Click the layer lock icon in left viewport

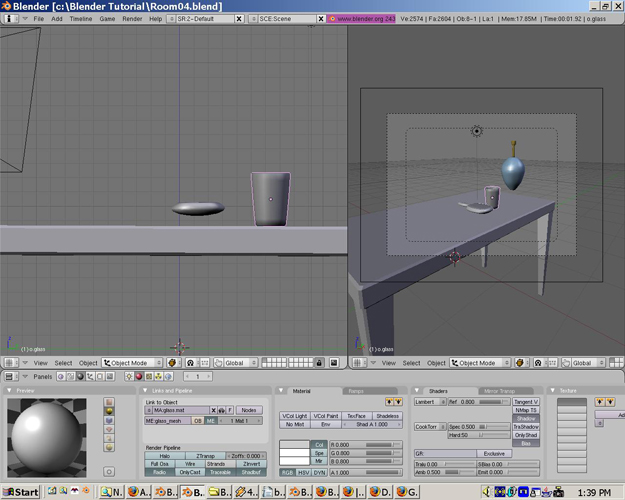[319, 362]
